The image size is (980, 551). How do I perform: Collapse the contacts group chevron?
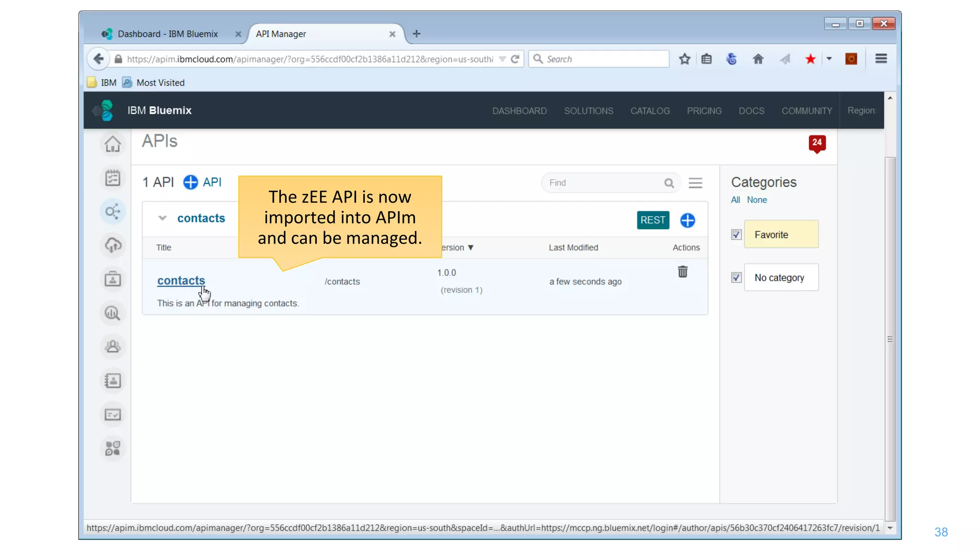162,218
